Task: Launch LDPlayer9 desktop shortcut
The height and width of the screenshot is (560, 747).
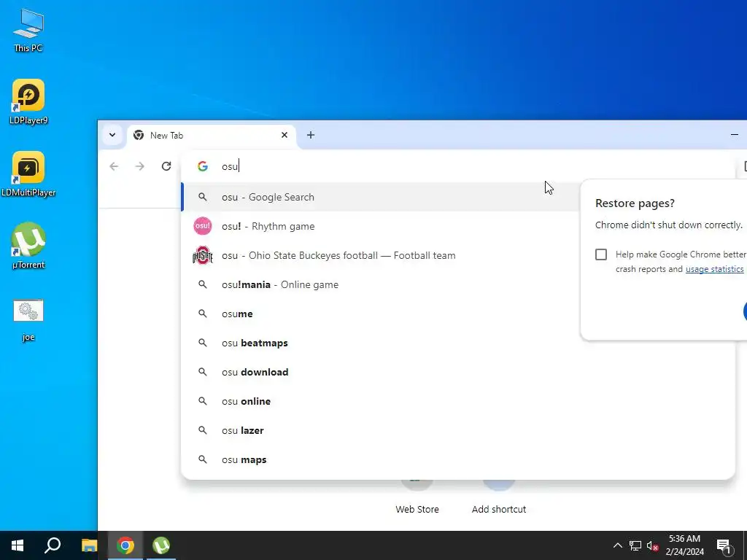Action: [x=28, y=101]
